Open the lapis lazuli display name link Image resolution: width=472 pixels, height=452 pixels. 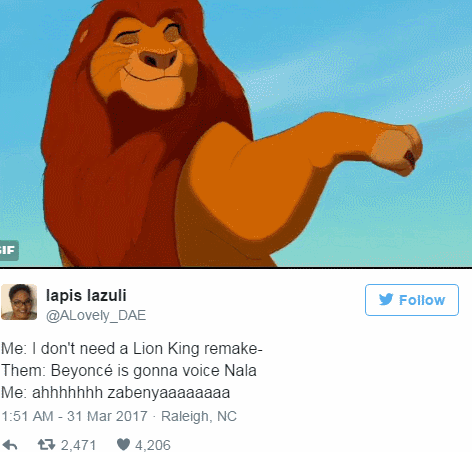click(x=86, y=295)
